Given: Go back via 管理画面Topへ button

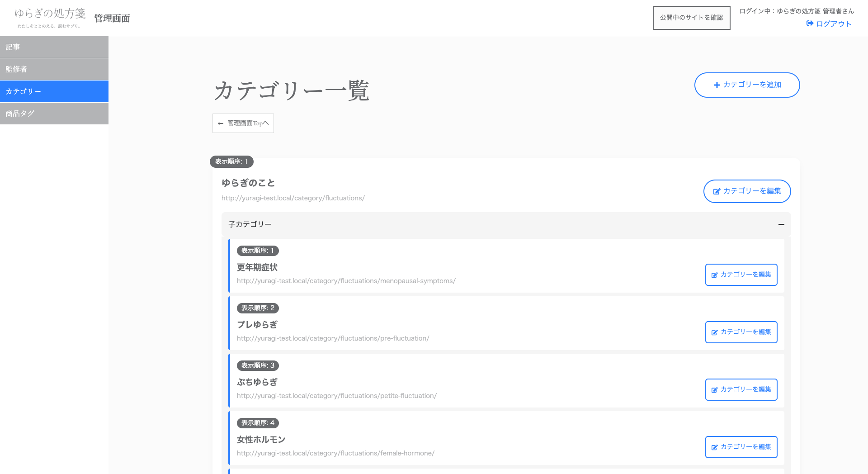Looking at the screenshot, I should tap(243, 123).
